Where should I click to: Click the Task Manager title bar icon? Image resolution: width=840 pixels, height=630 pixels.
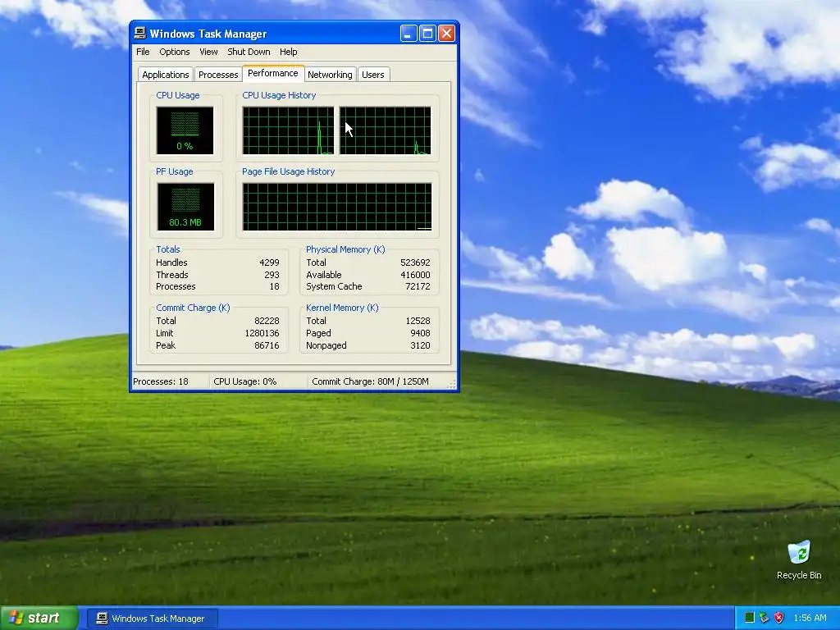click(140, 33)
